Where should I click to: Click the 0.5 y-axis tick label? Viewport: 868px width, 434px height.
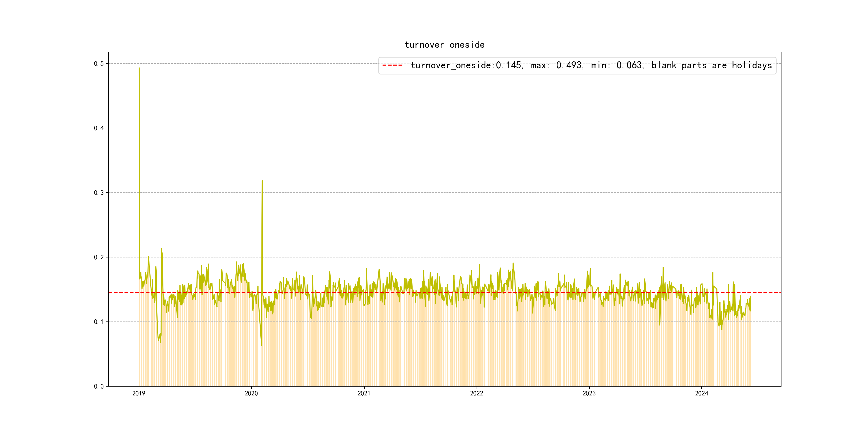[x=99, y=64]
